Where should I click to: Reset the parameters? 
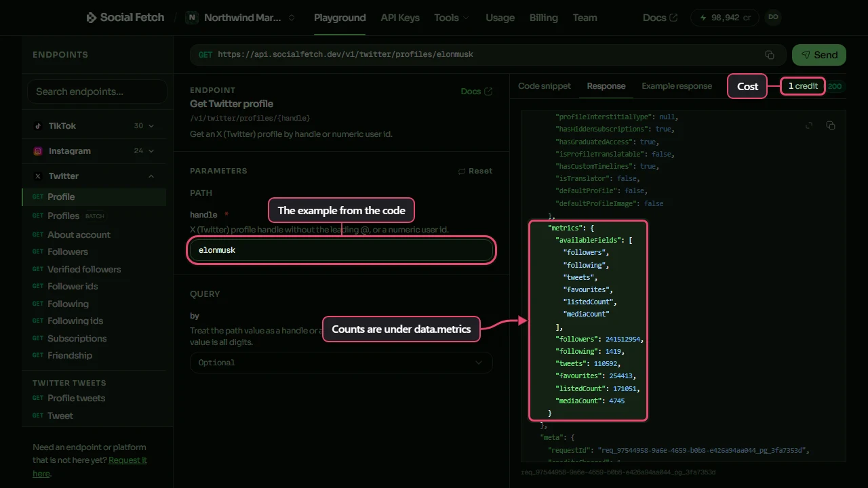point(475,171)
